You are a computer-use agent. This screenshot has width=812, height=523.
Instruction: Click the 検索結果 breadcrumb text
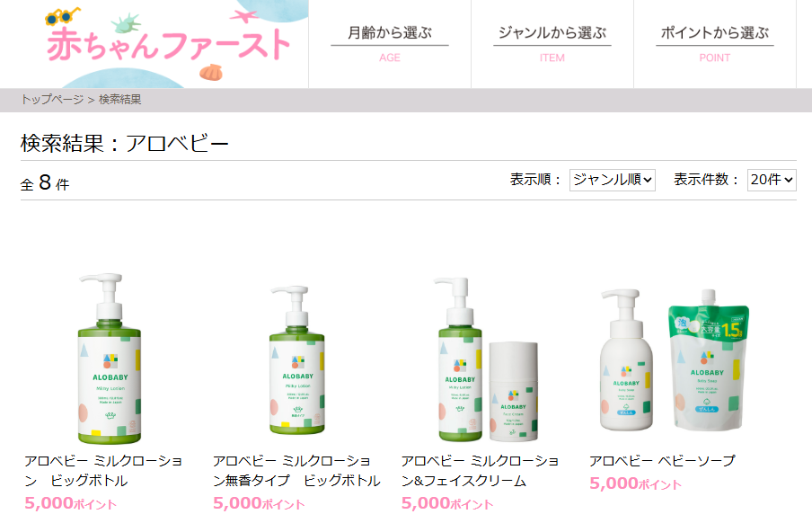click(120, 100)
